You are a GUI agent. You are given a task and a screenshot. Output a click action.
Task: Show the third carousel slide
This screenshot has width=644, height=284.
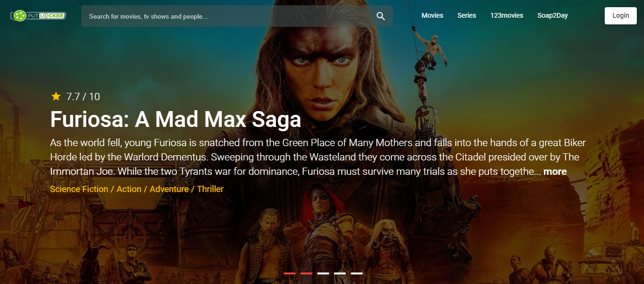coord(323,273)
